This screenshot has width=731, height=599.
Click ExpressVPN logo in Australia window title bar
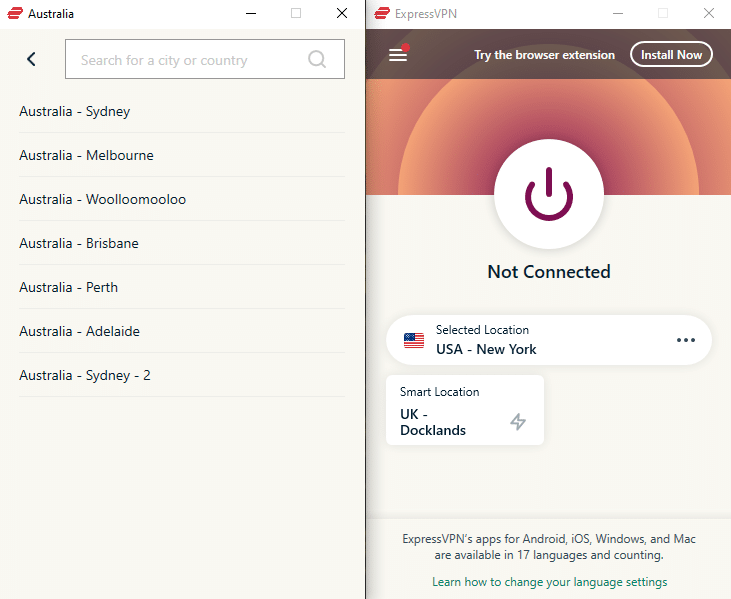pos(15,14)
